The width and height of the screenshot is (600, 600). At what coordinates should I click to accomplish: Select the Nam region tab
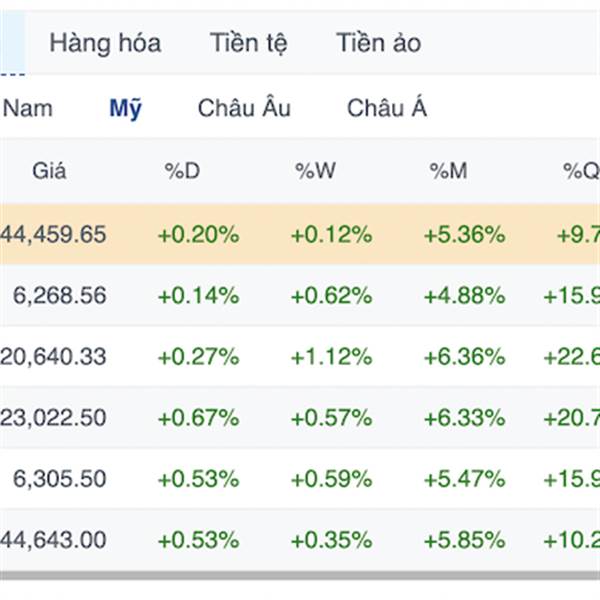pos(27,108)
